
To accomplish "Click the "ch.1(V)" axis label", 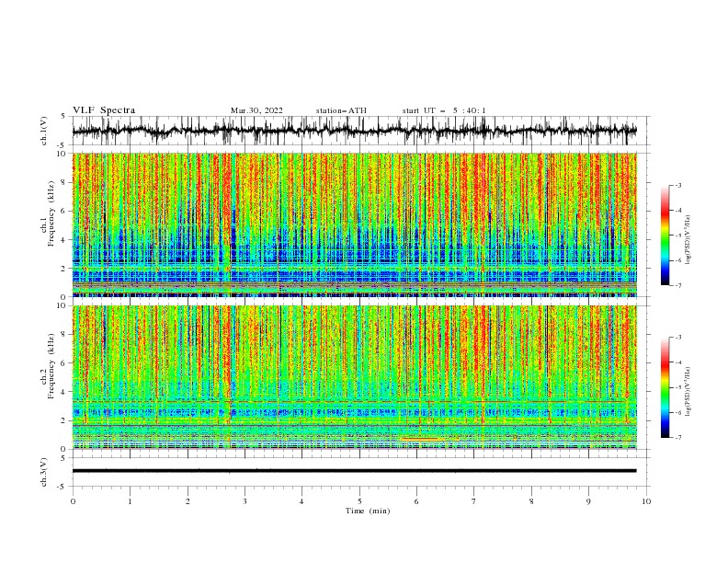I will [44, 131].
